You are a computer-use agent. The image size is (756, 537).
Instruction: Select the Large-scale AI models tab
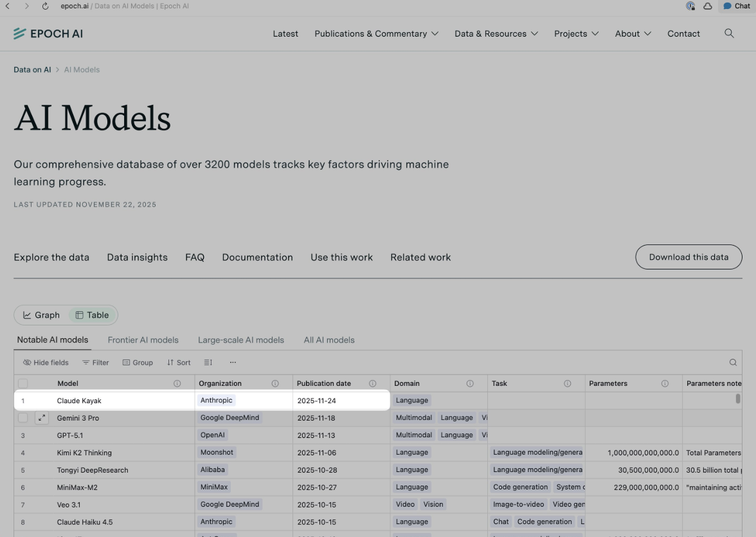point(240,340)
